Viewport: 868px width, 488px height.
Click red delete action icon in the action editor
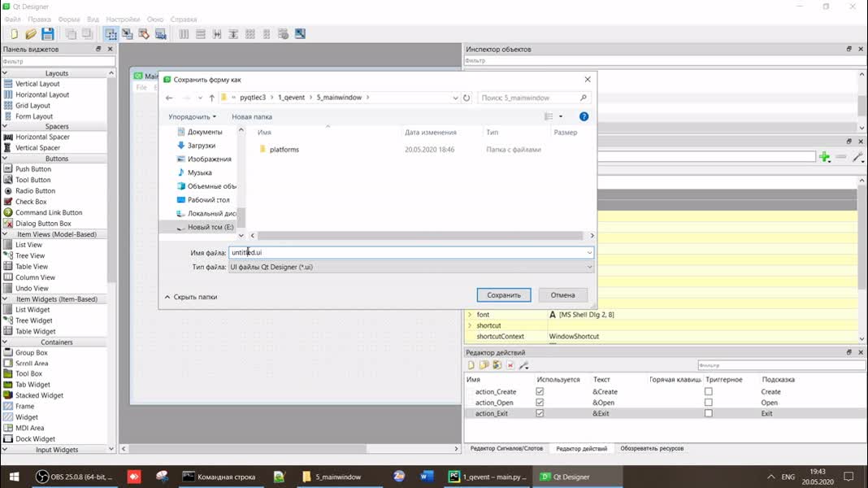coord(510,365)
